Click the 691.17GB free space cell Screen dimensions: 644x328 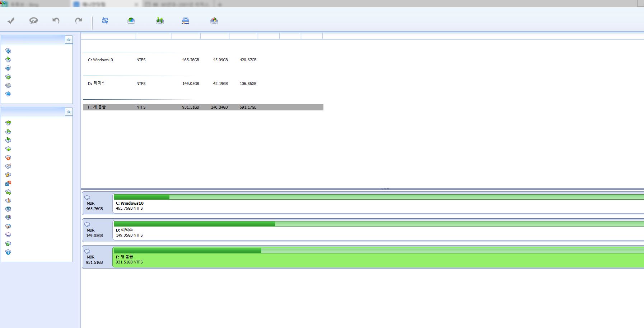pos(248,107)
